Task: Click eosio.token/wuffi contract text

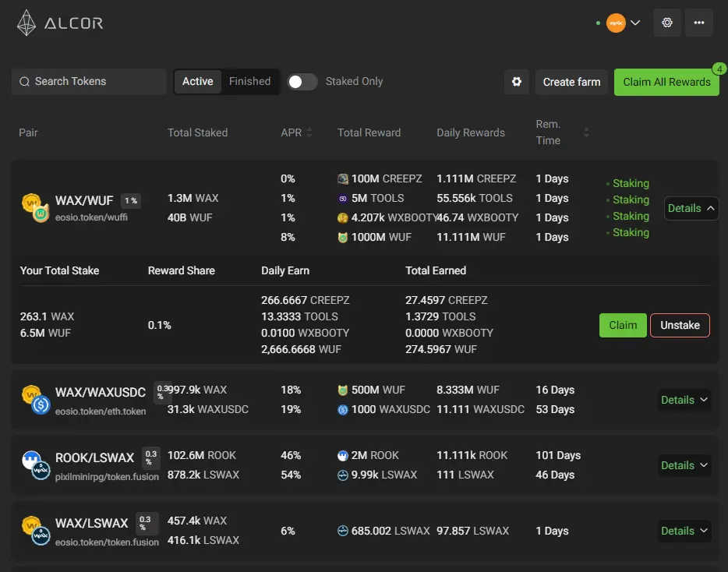Action: 91,217
